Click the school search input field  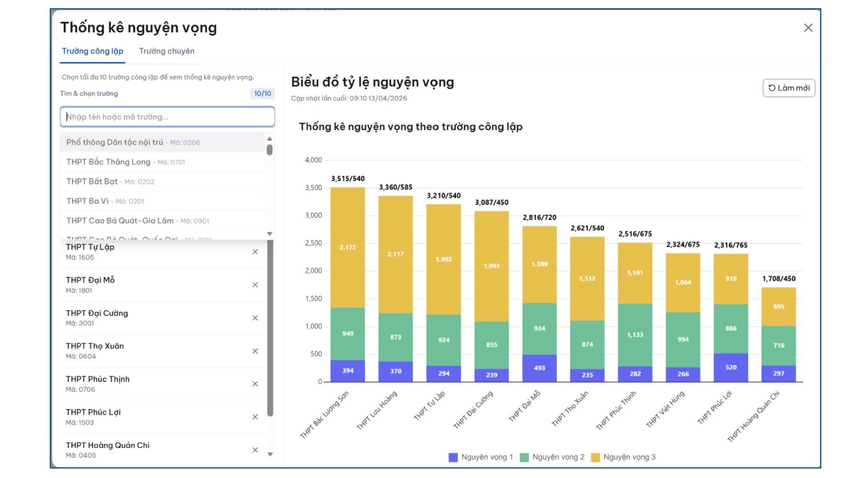pos(167,117)
